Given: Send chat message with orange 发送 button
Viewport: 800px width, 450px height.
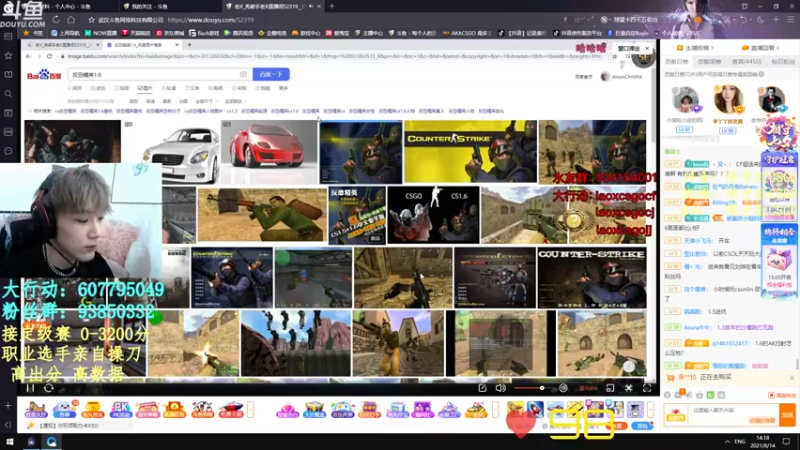Looking at the screenshot, I should pos(787,415).
